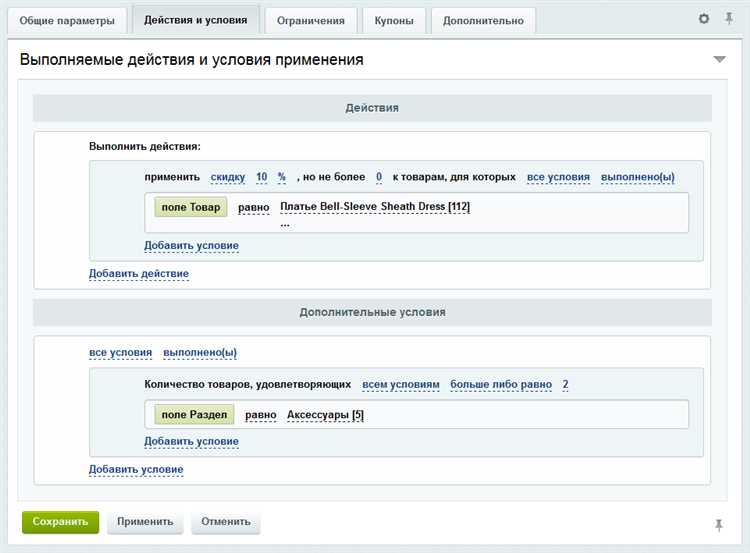Click the 'Отменить' button
The height and width of the screenshot is (553, 750).
click(226, 522)
